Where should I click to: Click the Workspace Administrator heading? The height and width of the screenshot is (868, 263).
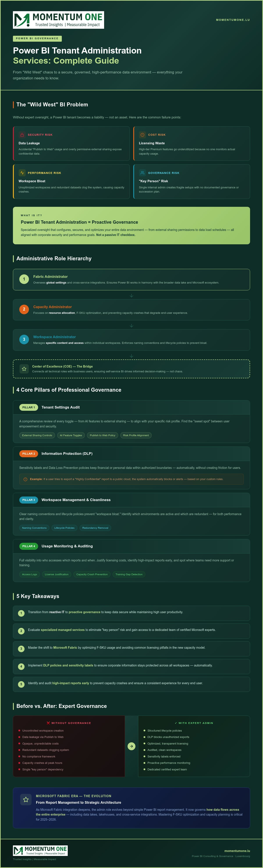[x=55, y=337]
